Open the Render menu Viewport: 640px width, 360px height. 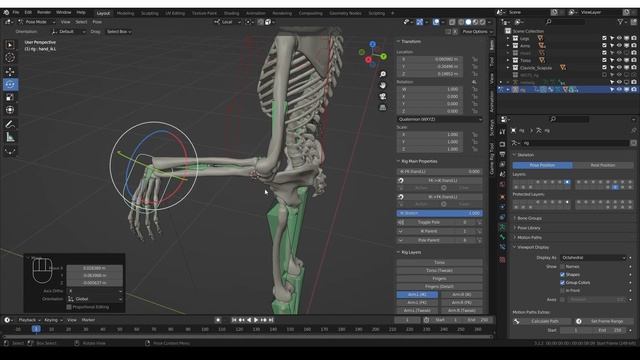[x=44, y=13]
